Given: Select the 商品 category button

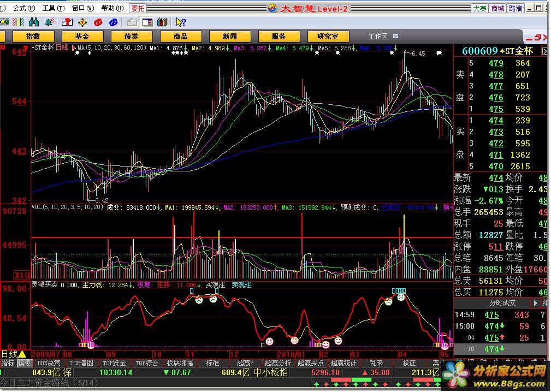Looking at the screenshot, I should tap(181, 37).
